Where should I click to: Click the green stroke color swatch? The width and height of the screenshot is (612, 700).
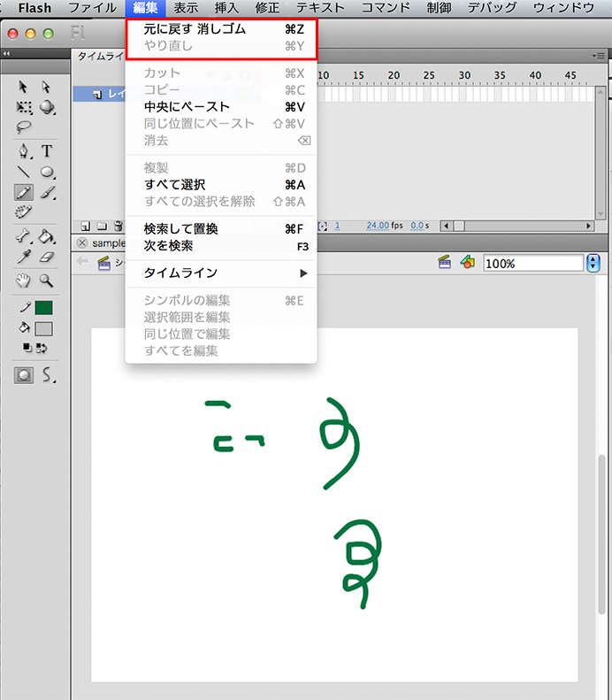[43, 308]
